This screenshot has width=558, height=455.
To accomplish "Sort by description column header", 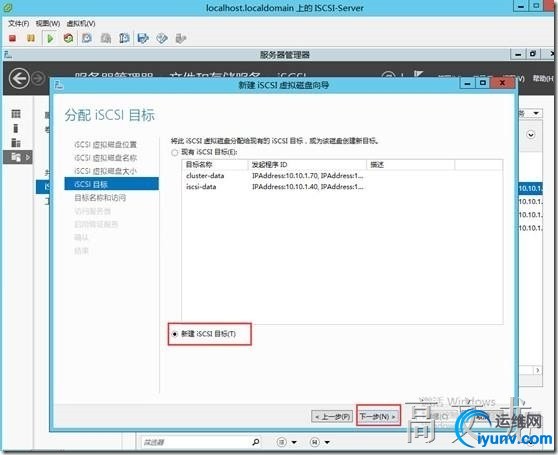I will coord(411,165).
